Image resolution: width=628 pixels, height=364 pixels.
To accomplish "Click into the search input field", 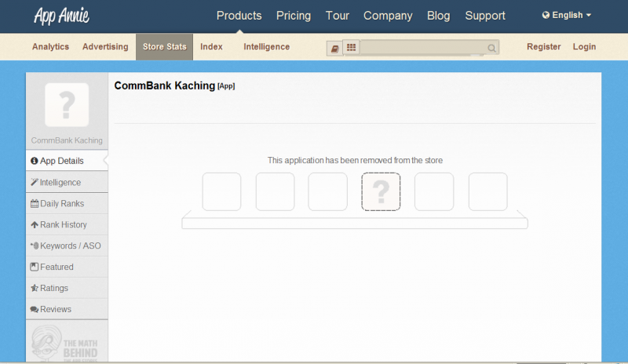I will point(422,48).
